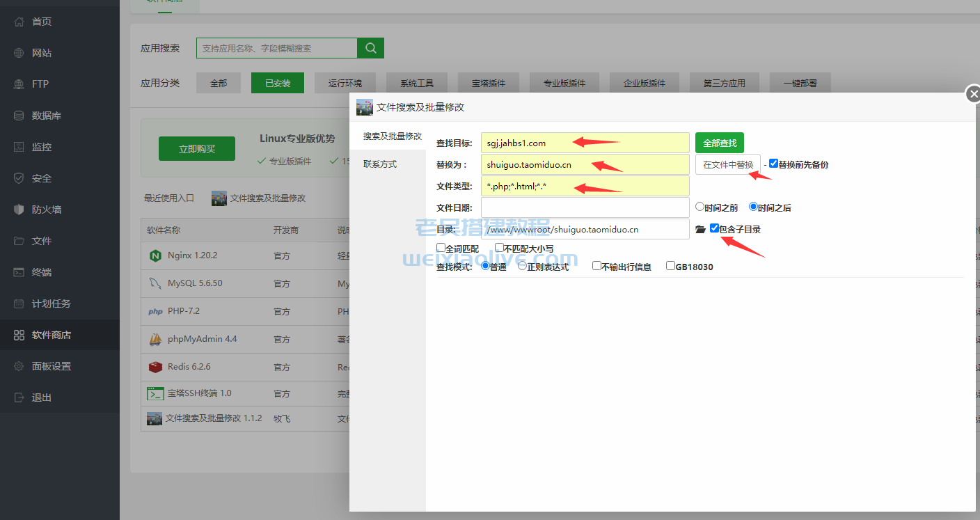Click phpMyAdmin 4.4 in the software list

coord(203,339)
